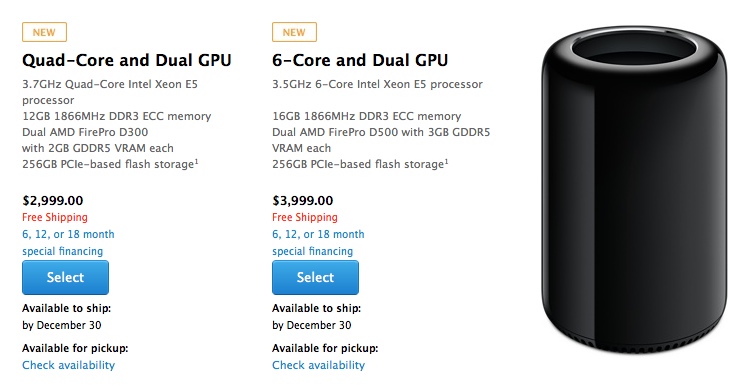
Task: Check availability for 6-Core pickup
Action: coord(319,365)
